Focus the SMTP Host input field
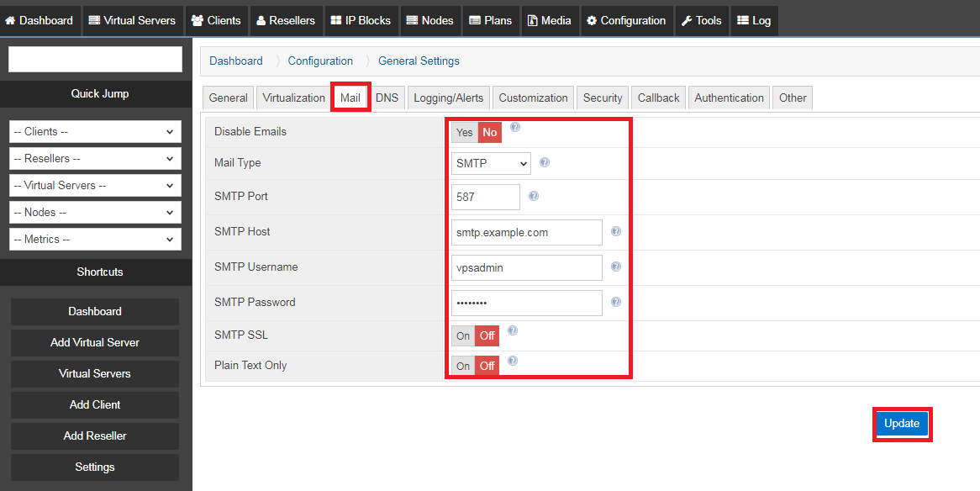 pyautogui.click(x=526, y=233)
